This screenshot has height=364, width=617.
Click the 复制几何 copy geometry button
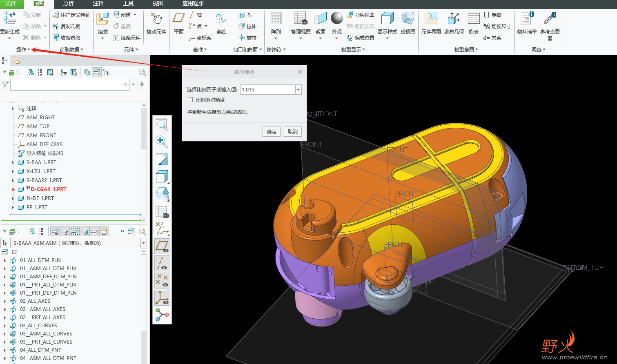67,26
